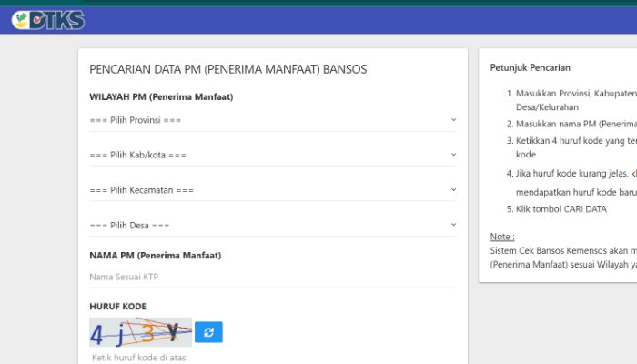Click the NAMA PM (Penerima Manfaat) label
This screenshot has height=364, width=637.
coord(156,256)
